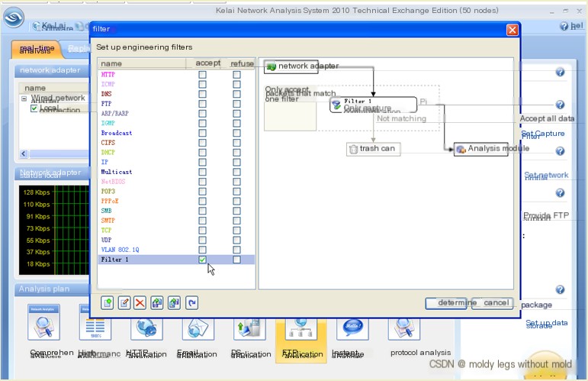Check accept box for DNS
Image resolution: width=588 pixels, height=381 pixels.
[x=203, y=94]
